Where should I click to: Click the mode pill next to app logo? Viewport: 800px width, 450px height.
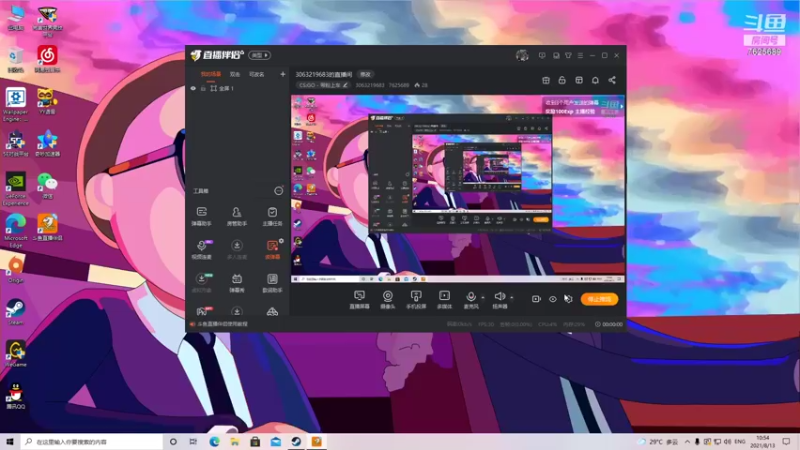click(x=260, y=55)
